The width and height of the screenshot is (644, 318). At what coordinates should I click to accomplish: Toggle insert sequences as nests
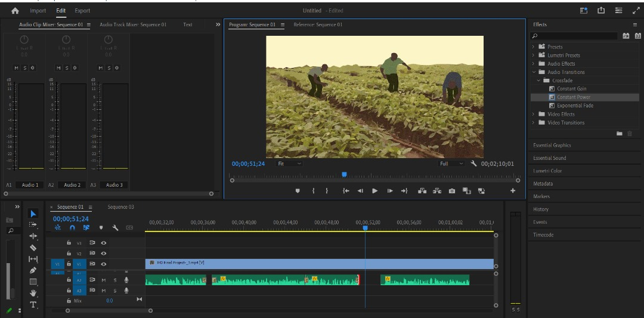click(58, 228)
